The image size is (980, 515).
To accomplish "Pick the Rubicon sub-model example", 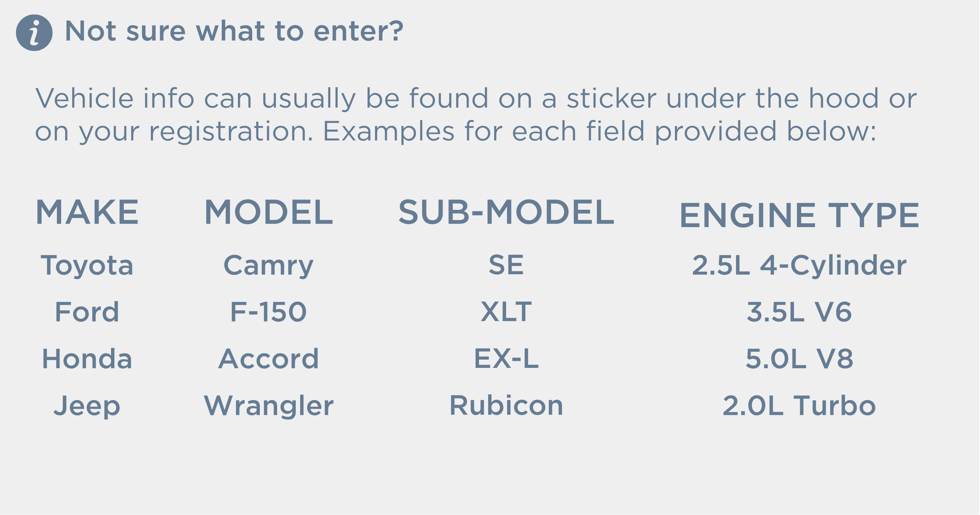I will (506, 405).
